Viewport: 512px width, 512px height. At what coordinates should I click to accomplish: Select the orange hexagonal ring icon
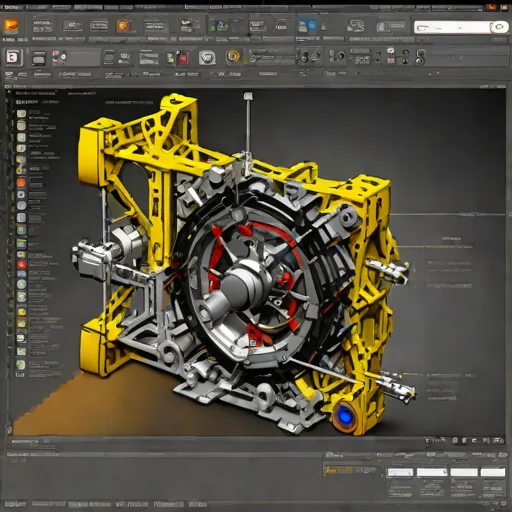point(233,57)
